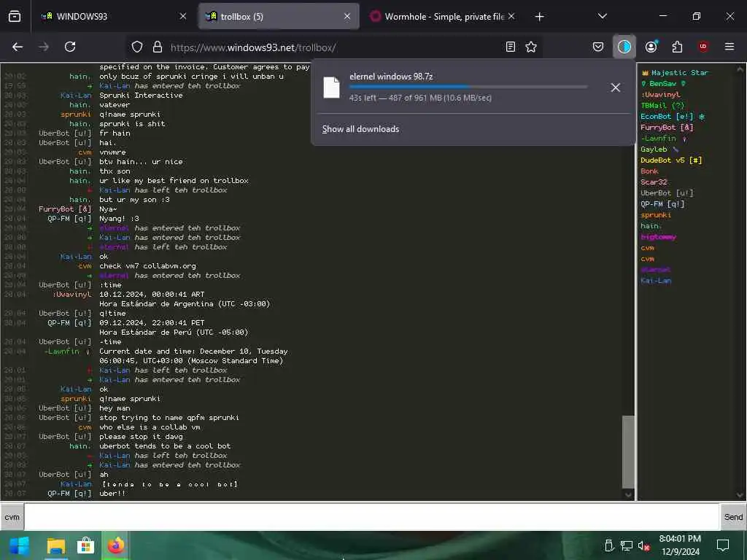Click 'Sprunki Interactive' chat message
Screen dimensions: 747x560
click(141, 96)
